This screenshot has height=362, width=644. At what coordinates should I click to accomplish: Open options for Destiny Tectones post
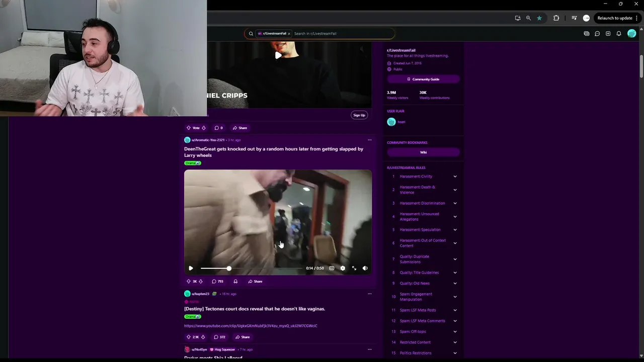369,294
